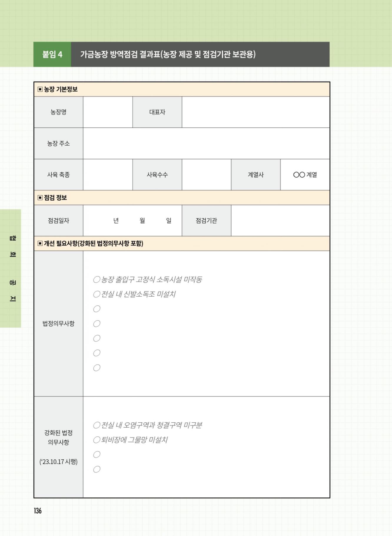This screenshot has height=536, width=392.
Task: Click the last empty circle under 강화된 법정 의무사항
Action: tap(97, 469)
